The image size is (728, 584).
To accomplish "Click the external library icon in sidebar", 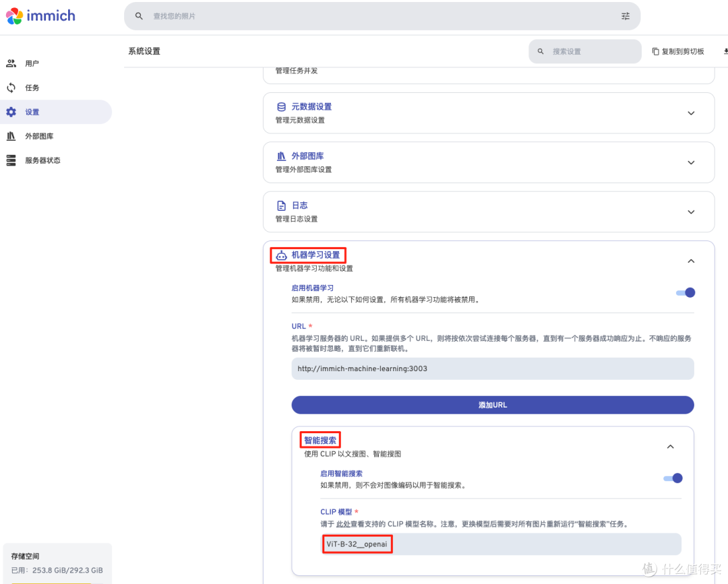I will (11, 136).
